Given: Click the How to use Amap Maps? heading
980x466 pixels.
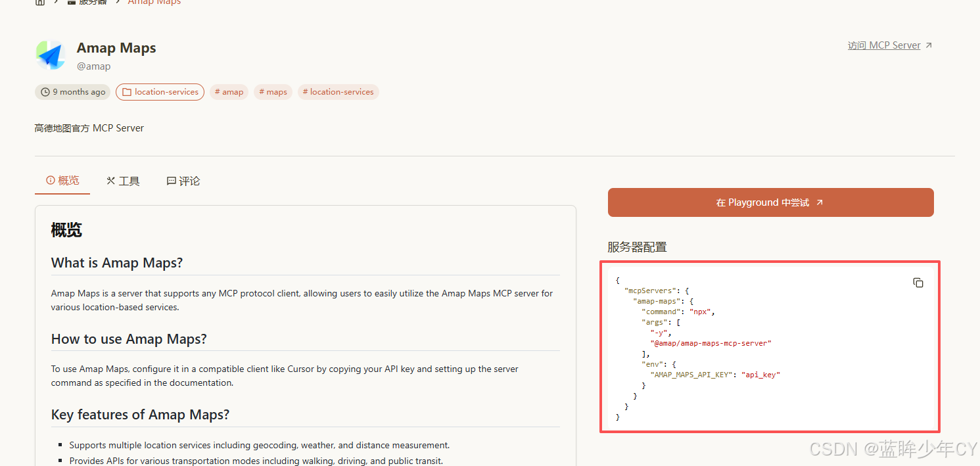Looking at the screenshot, I should click(129, 339).
